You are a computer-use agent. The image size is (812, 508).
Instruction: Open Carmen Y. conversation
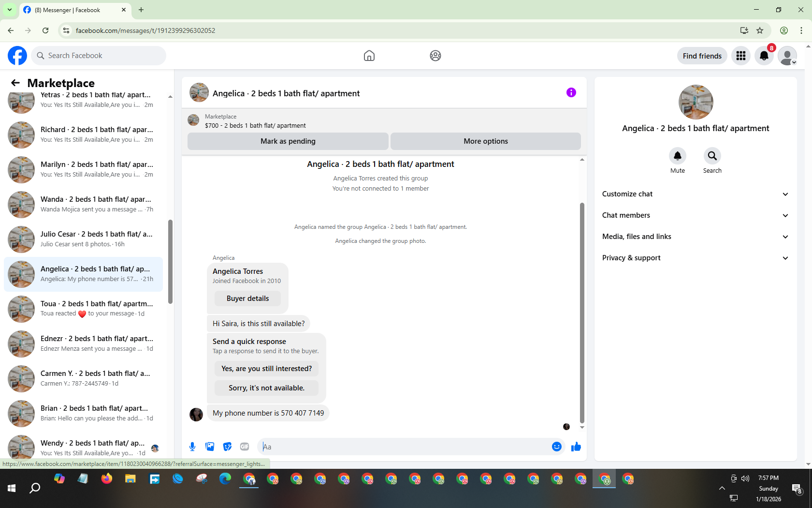[x=83, y=379]
